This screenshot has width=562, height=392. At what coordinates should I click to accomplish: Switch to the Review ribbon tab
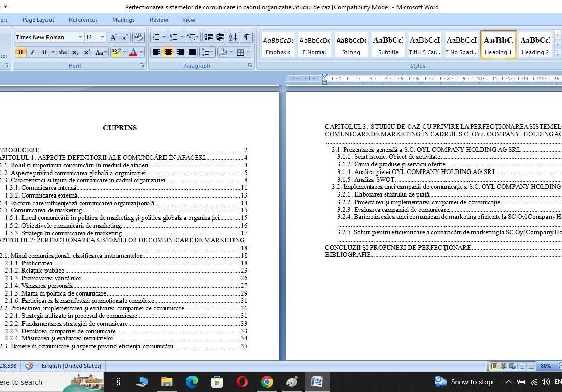point(158,20)
